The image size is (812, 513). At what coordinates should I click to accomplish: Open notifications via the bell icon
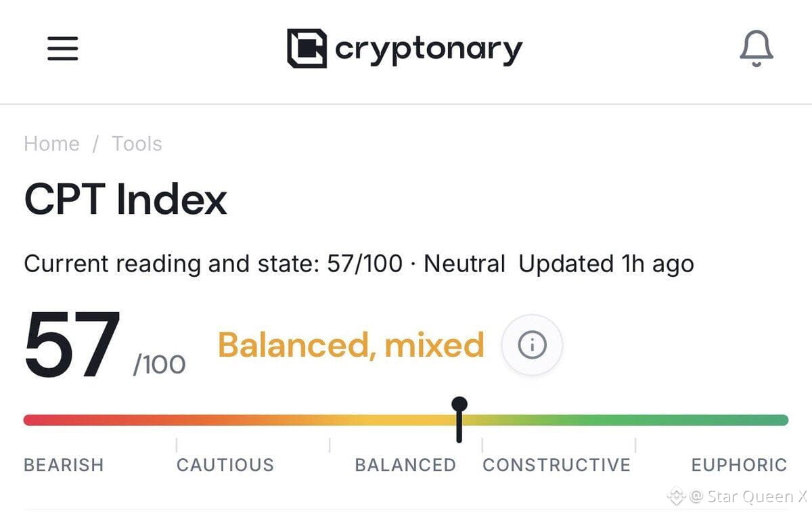point(756,49)
